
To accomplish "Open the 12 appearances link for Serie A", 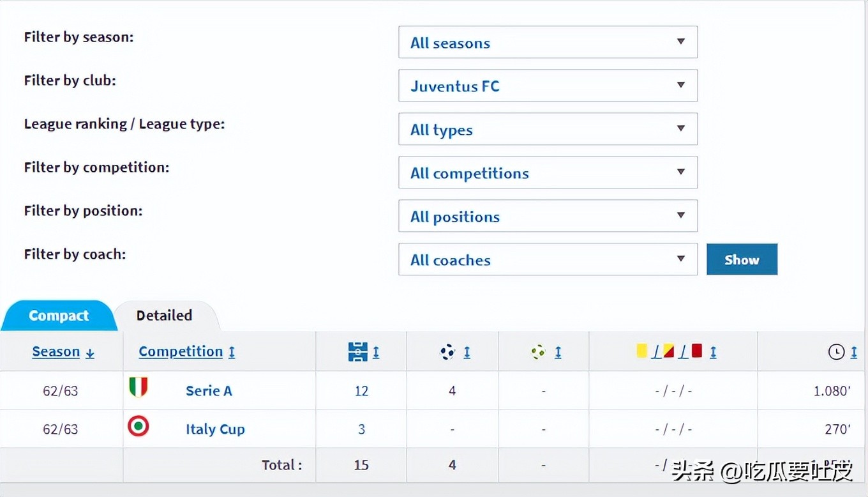I will 361,391.
